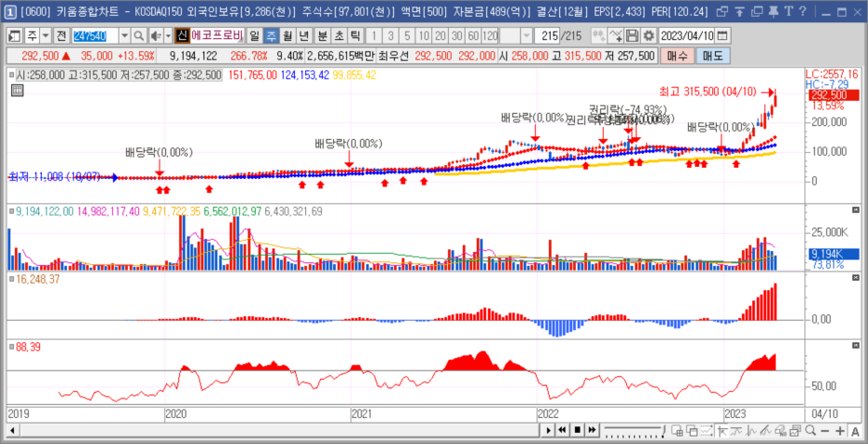This screenshot has height=444, width=868.
Task: Collapse the MACD histogram panel corner button
Action: click(x=855, y=276)
